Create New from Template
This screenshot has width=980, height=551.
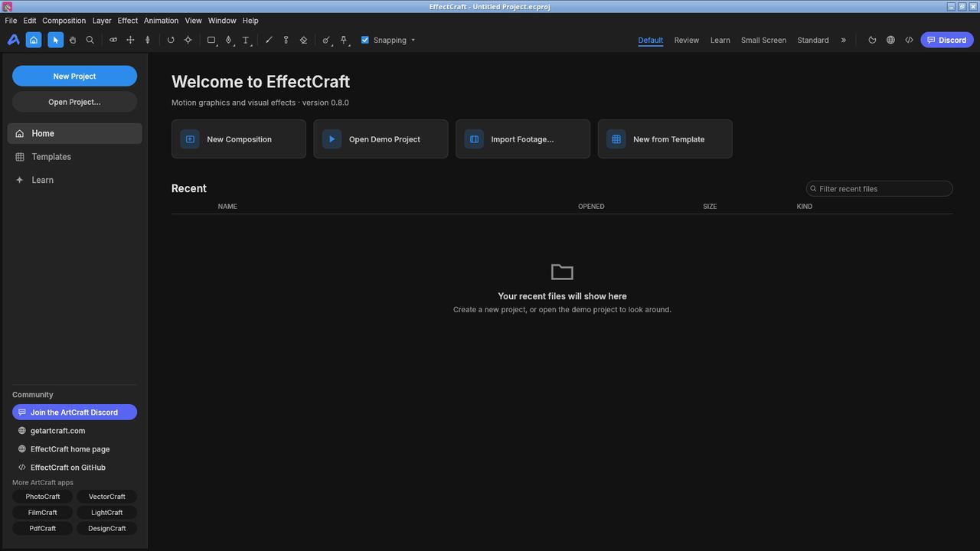pos(665,139)
